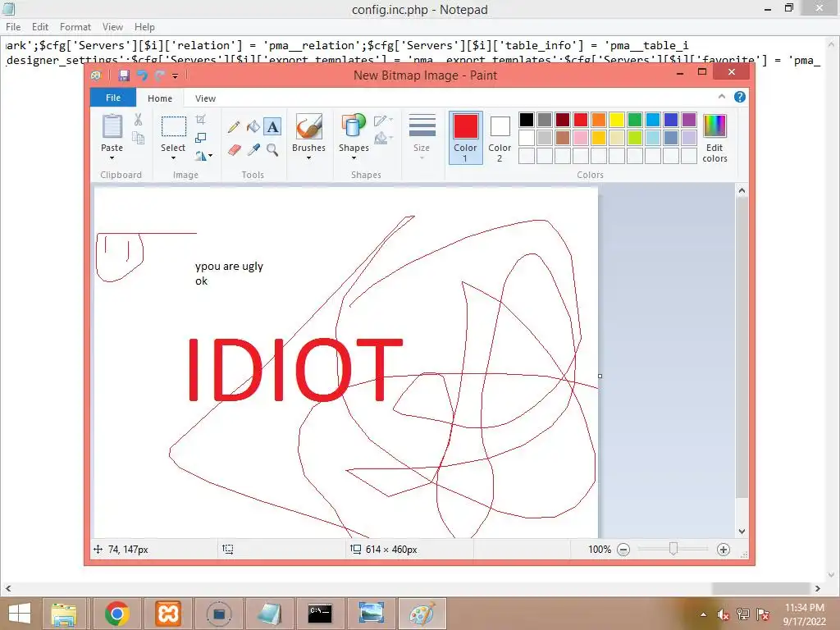
Task: Open Command Prompt from the taskbar
Action: click(x=320, y=614)
